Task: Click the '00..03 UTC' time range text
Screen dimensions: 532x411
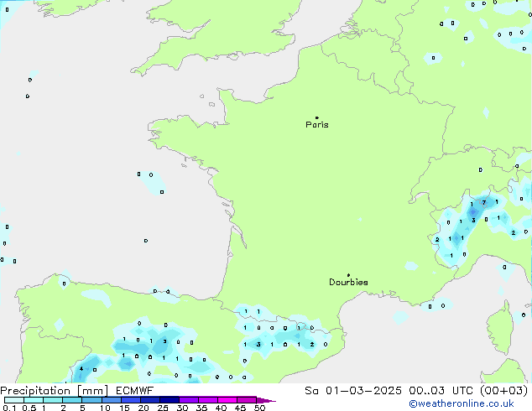Action: [x=441, y=391]
